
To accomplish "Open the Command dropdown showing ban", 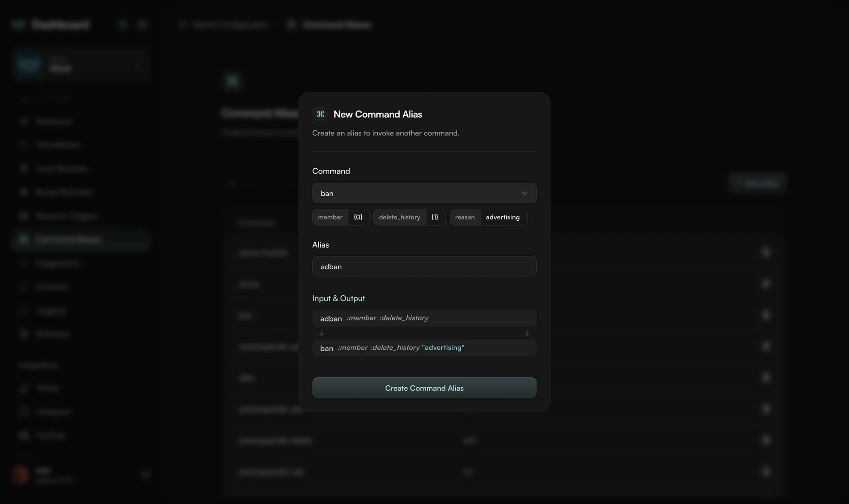I will click(x=424, y=193).
